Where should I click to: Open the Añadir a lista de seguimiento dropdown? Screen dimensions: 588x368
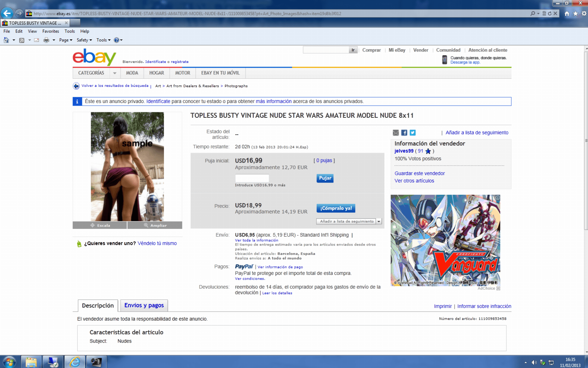379,222
